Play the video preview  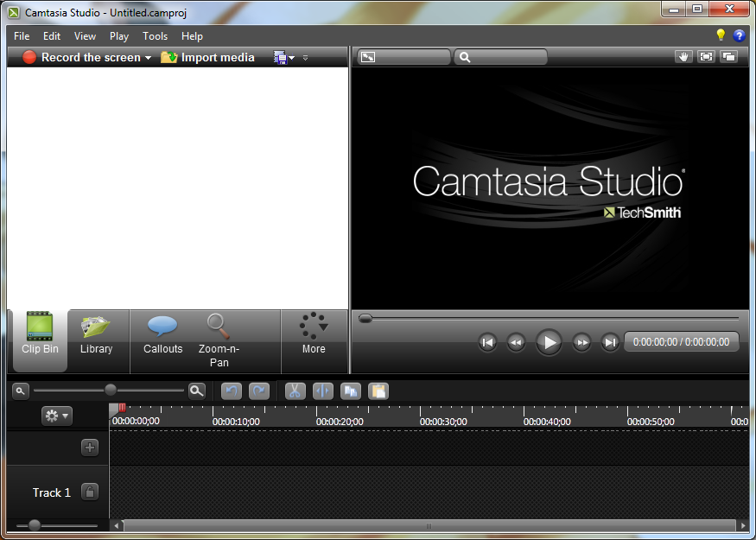pyautogui.click(x=550, y=342)
